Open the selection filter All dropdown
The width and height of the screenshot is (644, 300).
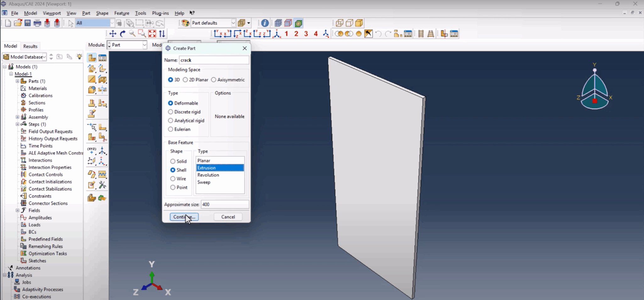pyautogui.click(x=112, y=23)
